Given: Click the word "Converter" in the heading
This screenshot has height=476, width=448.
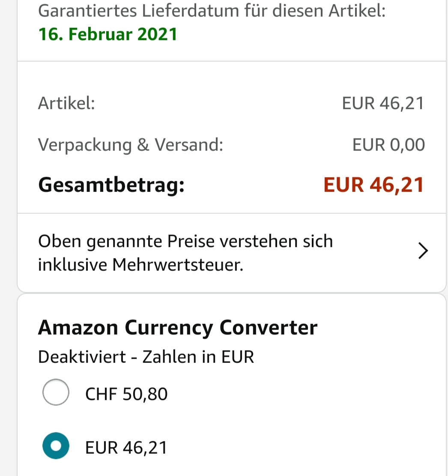Looking at the screenshot, I should (269, 328).
